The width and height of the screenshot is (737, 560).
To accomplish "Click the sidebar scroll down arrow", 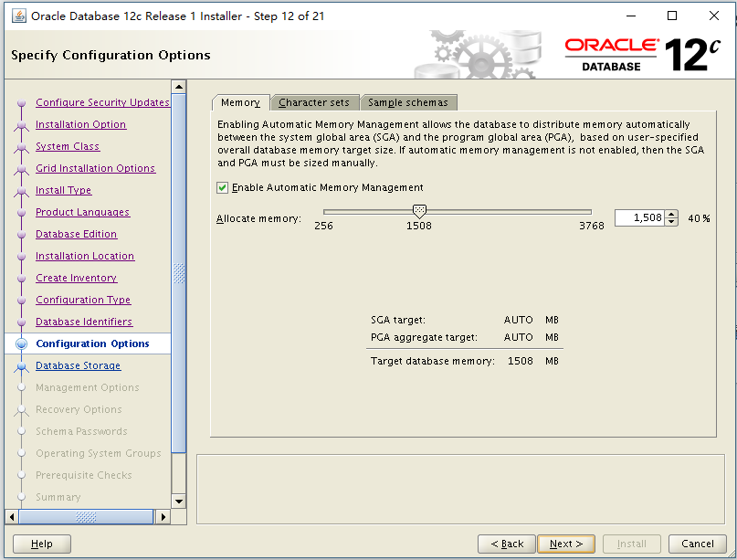I will tap(179, 502).
